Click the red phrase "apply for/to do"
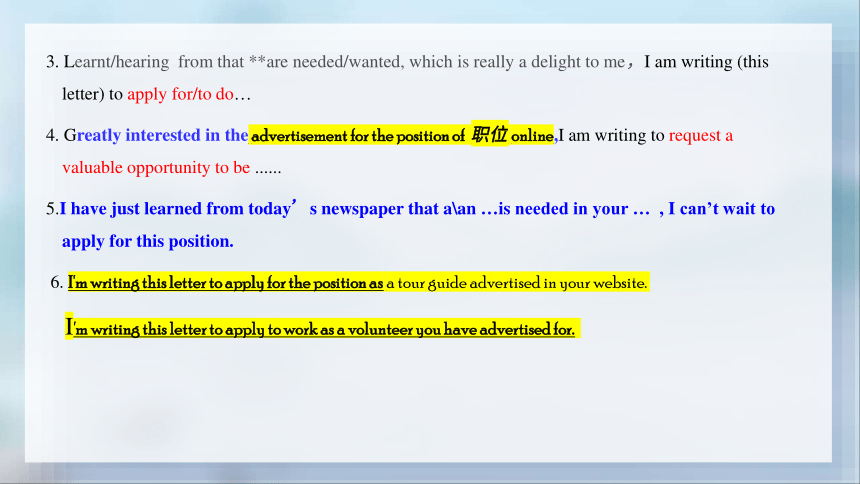This screenshot has width=860, height=484. (180, 94)
